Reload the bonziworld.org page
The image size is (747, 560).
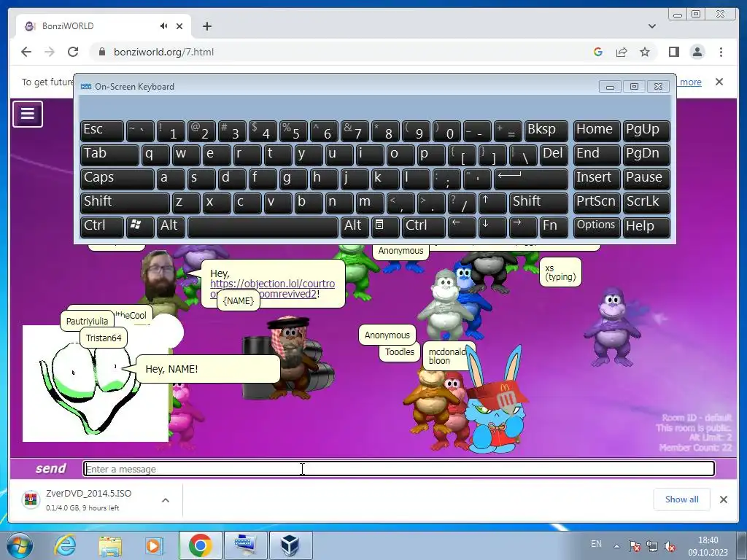point(73,52)
